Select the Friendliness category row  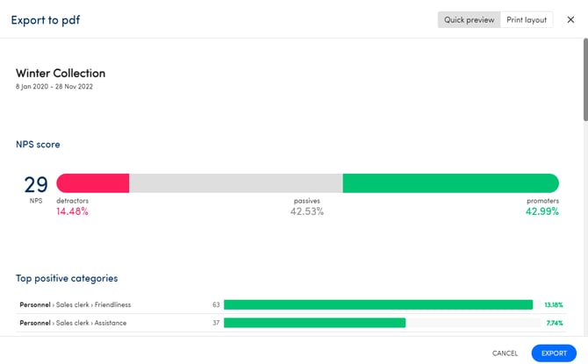(x=75, y=305)
